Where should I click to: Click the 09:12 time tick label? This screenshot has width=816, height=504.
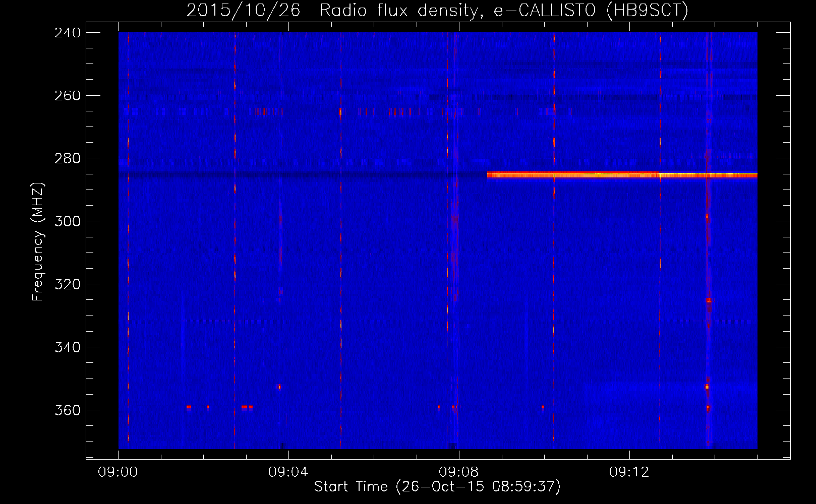(x=629, y=472)
